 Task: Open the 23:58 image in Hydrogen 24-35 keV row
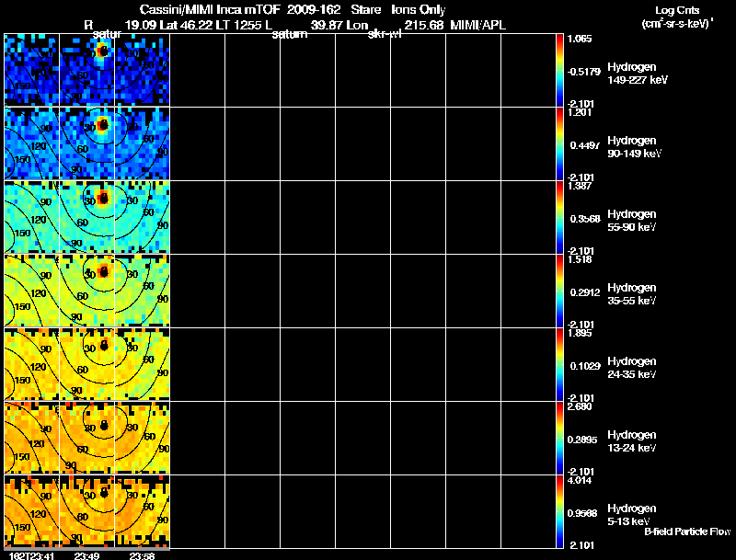(x=143, y=364)
